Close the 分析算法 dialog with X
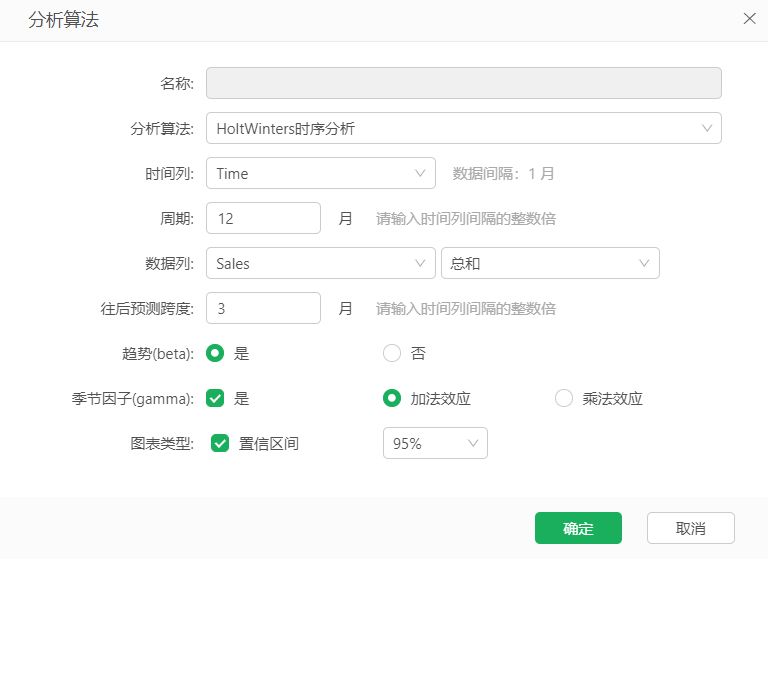 click(x=749, y=19)
